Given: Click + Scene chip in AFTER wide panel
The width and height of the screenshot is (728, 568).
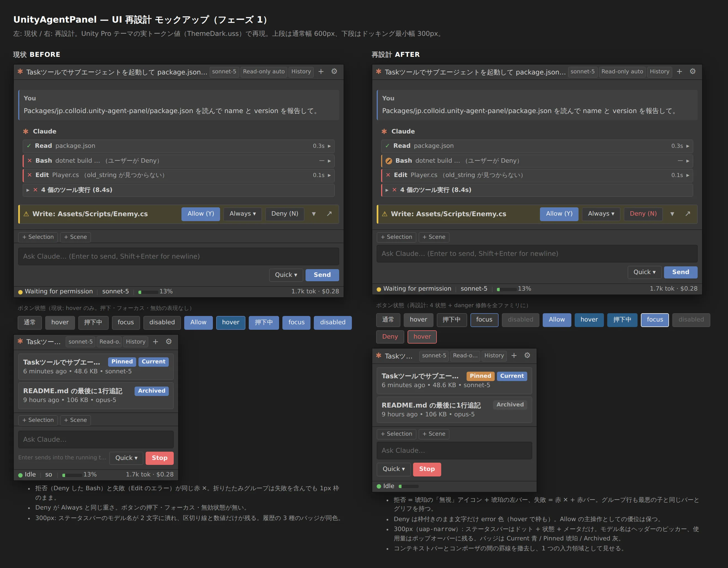Looking at the screenshot, I should point(434,237).
